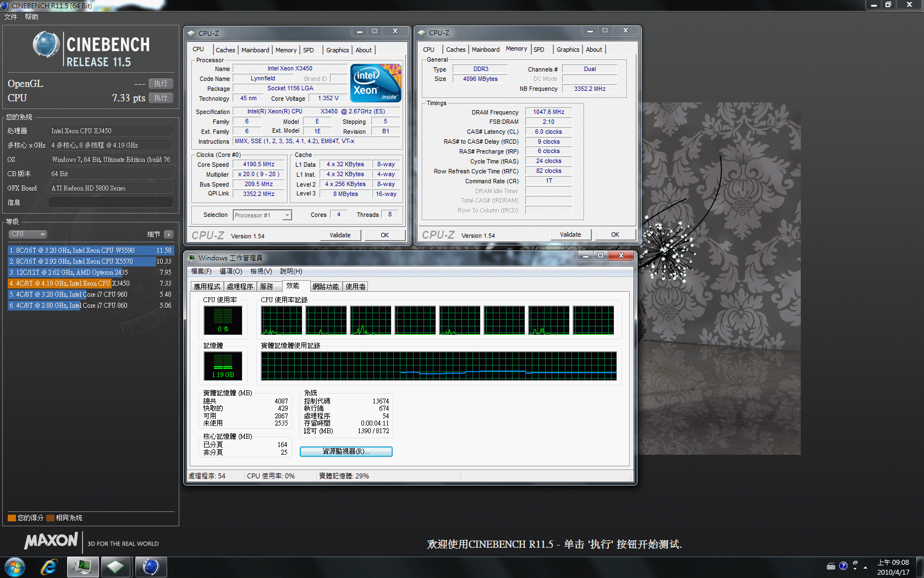
Task: Switch to Mainboard tab in left CPU-Z
Action: pyautogui.click(x=255, y=50)
